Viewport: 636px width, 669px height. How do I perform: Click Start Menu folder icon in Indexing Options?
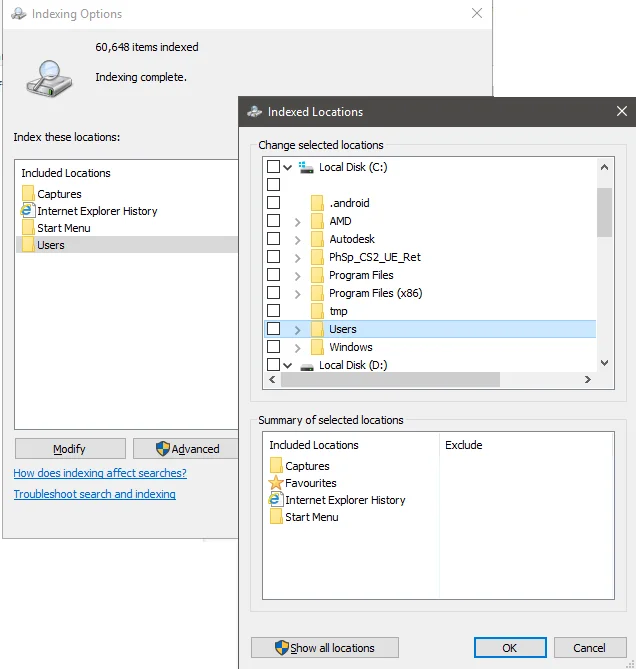[28, 227]
